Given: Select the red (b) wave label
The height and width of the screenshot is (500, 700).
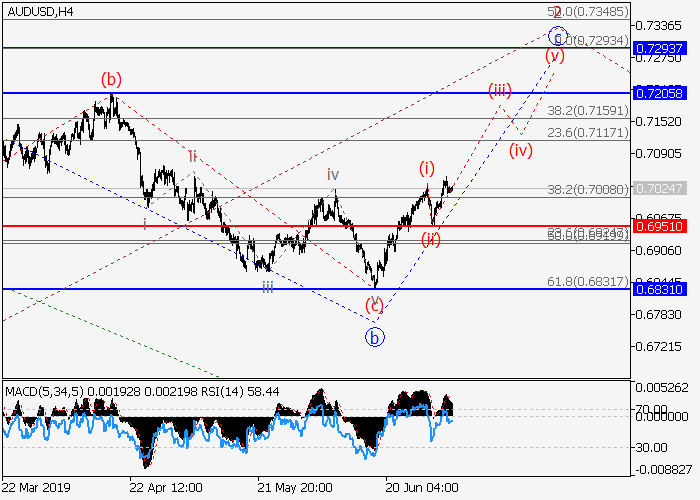Looking at the screenshot, I should click(111, 78).
